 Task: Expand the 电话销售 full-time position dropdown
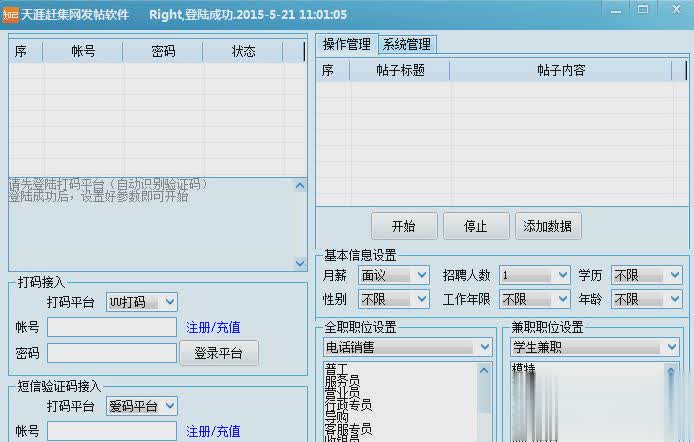click(x=407, y=347)
